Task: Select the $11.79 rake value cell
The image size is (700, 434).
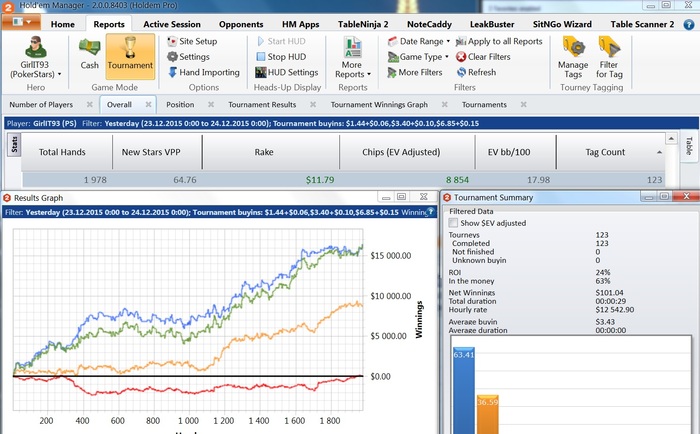Action: (x=320, y=180)
